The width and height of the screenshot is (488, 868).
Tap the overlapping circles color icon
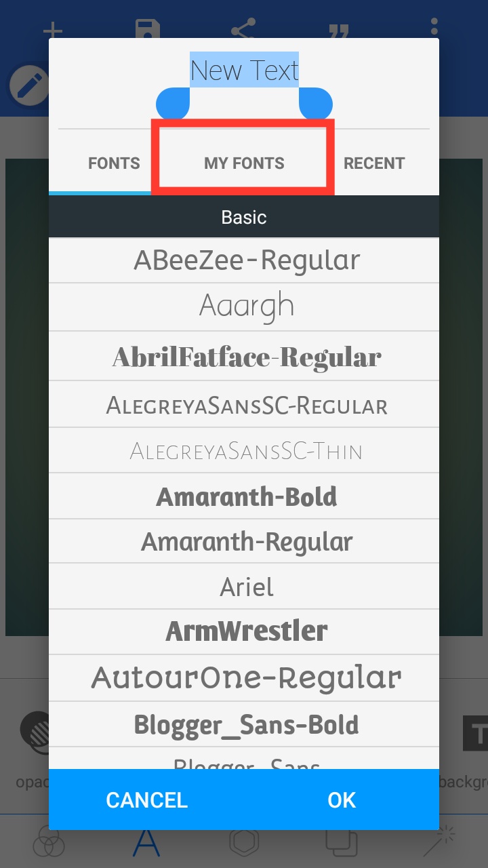pos(49,842)
